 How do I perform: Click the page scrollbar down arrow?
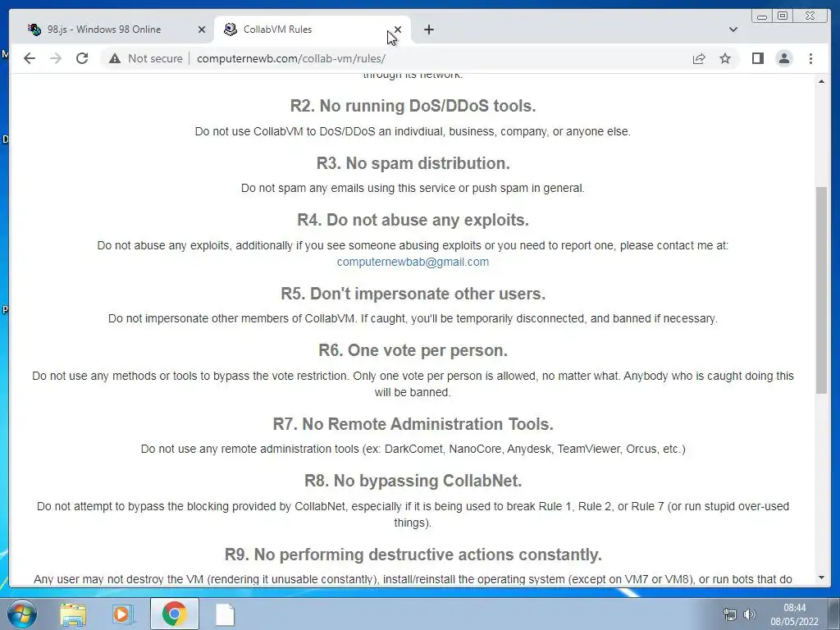[x=821, y=578]
